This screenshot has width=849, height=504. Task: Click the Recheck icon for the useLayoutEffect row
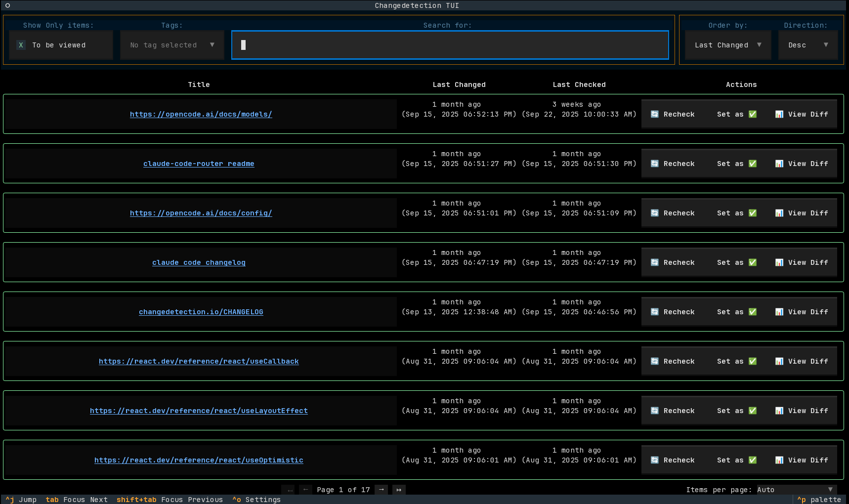[654, 411]
